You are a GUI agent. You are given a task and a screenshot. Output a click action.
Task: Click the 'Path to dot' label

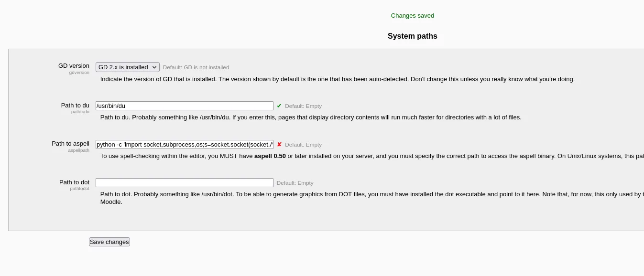coord(74,182)
